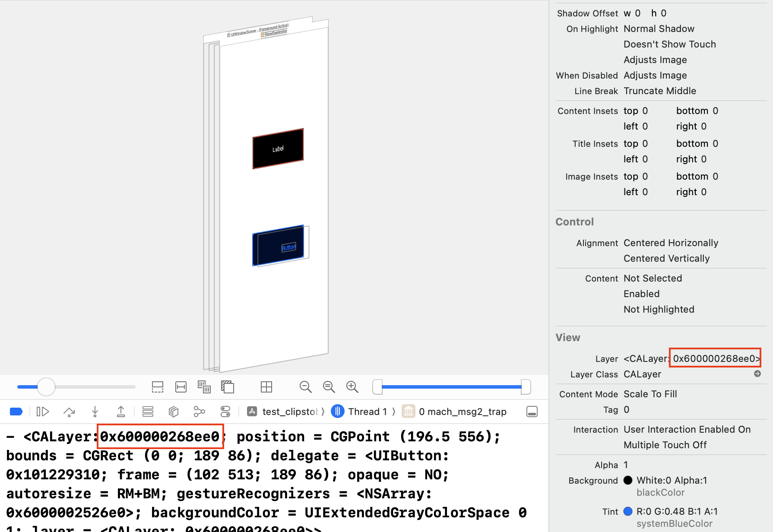Image resolution: width=773 pixels, height=532 pixels.
Task: Click the Shadow Offset label
Action: 587,13
